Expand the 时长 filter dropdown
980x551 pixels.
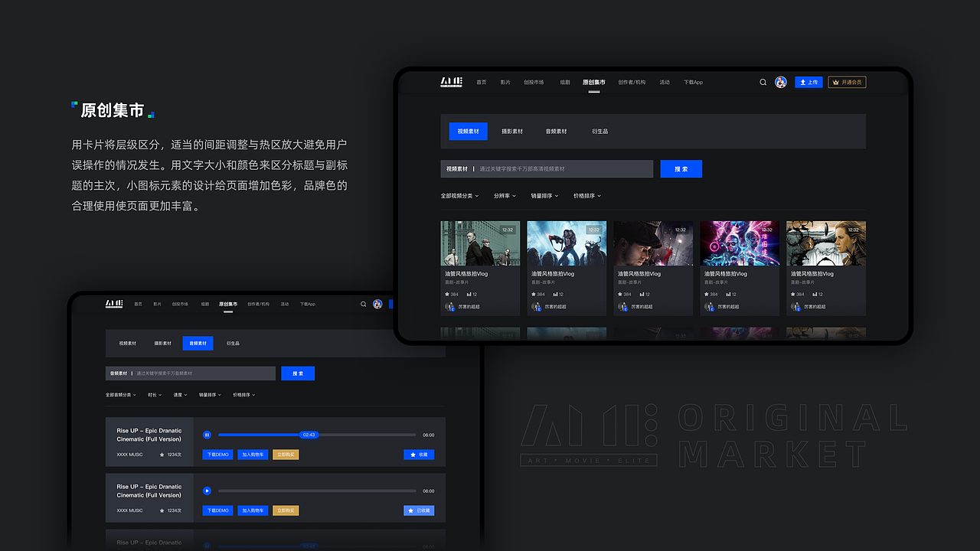coord(154,395)
